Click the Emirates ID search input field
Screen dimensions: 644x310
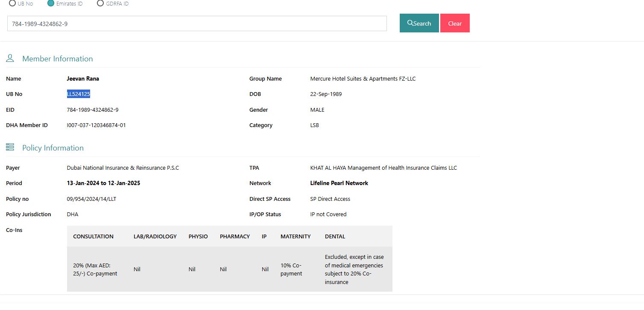coord(196,24)
